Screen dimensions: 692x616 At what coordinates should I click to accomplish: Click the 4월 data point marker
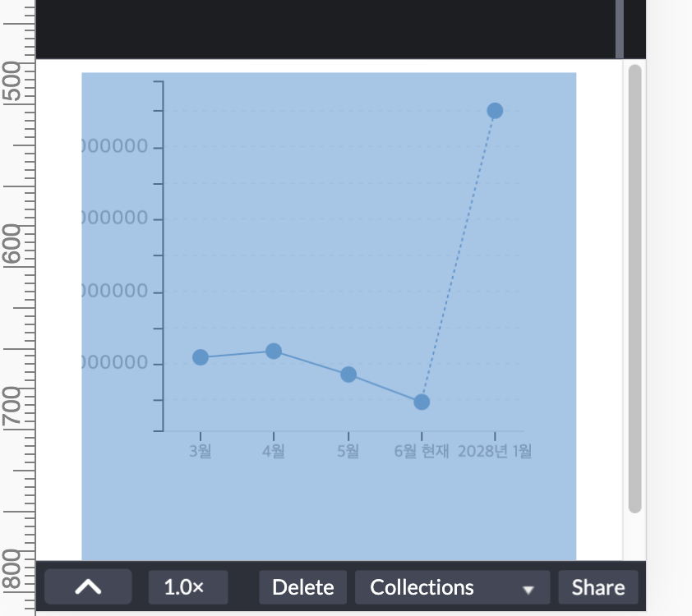(x=274, y=350)
